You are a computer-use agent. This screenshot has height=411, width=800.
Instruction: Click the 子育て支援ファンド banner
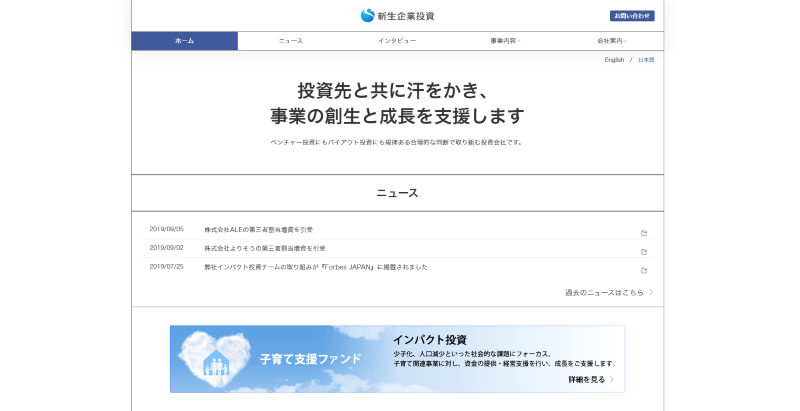(x=397, y=359)
